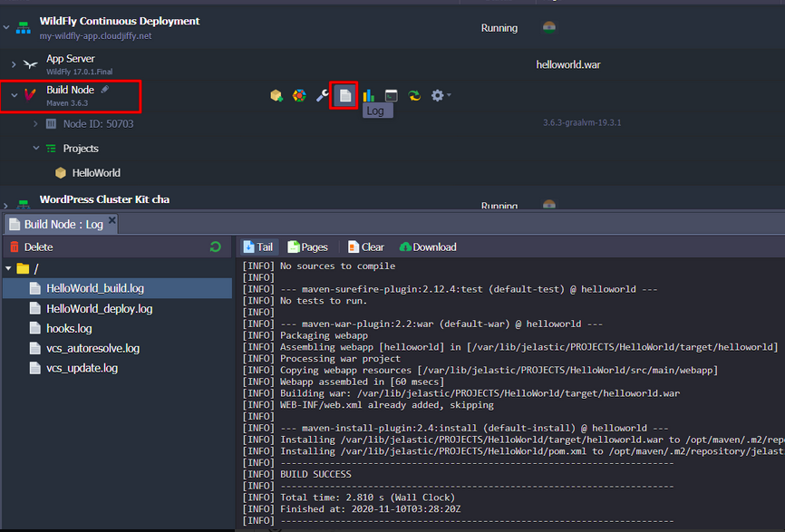Open the Web SSH terminal icon
785x532 pixels.
(x=392, y=95)
